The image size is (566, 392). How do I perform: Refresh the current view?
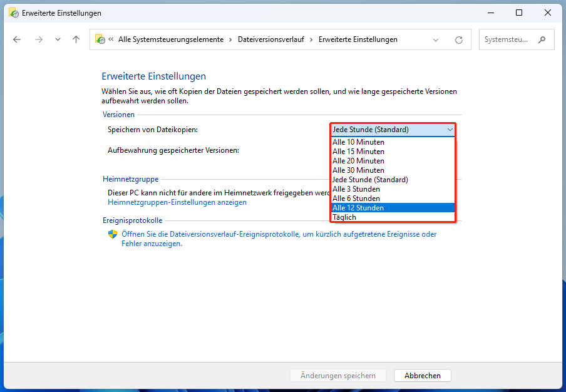pyautogui.click(x=459, y=39)
